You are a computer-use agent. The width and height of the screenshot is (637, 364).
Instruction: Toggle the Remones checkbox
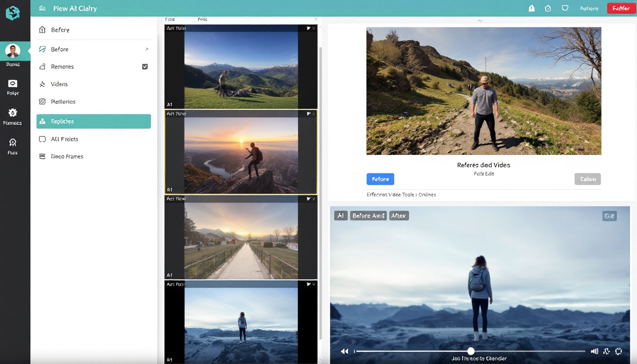click(x=145, y=67)
